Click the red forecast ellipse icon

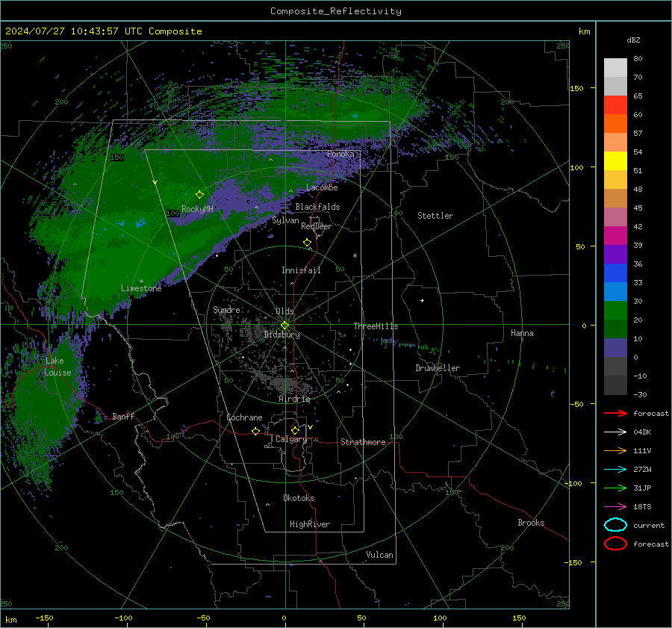point(615,543)
